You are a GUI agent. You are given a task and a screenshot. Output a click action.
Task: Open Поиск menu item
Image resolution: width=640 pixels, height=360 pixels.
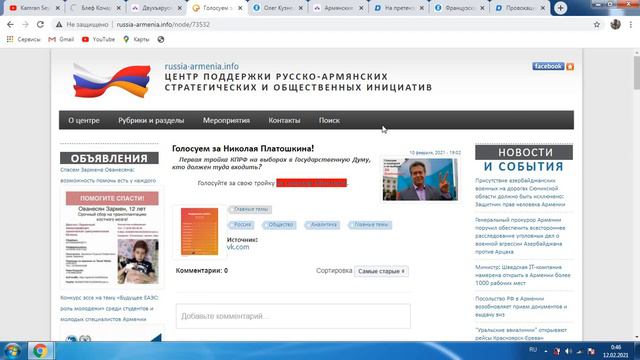pyautogui.click(x=329, y=120)
